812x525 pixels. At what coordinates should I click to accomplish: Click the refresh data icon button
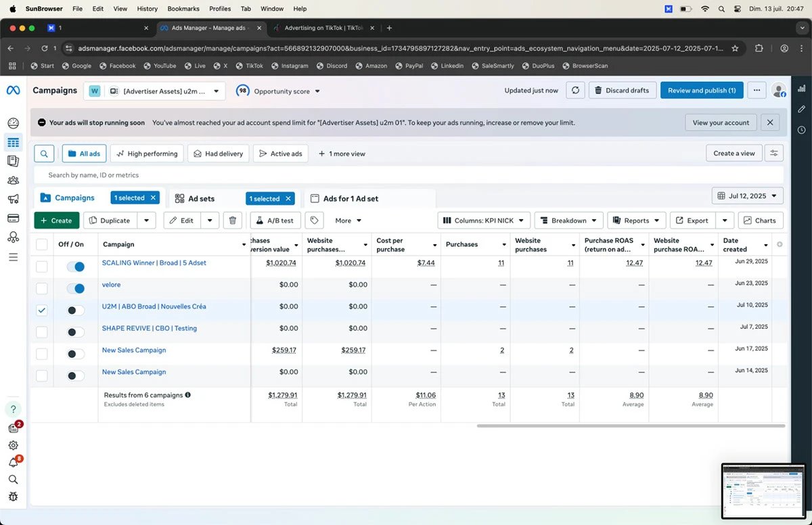click(x=574, y=91)
